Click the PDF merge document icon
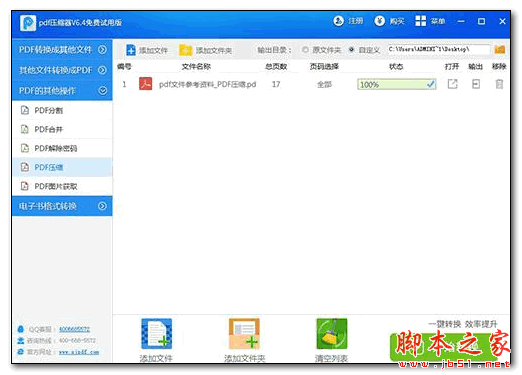Viewport: 522px width, 375px height. 25,129
